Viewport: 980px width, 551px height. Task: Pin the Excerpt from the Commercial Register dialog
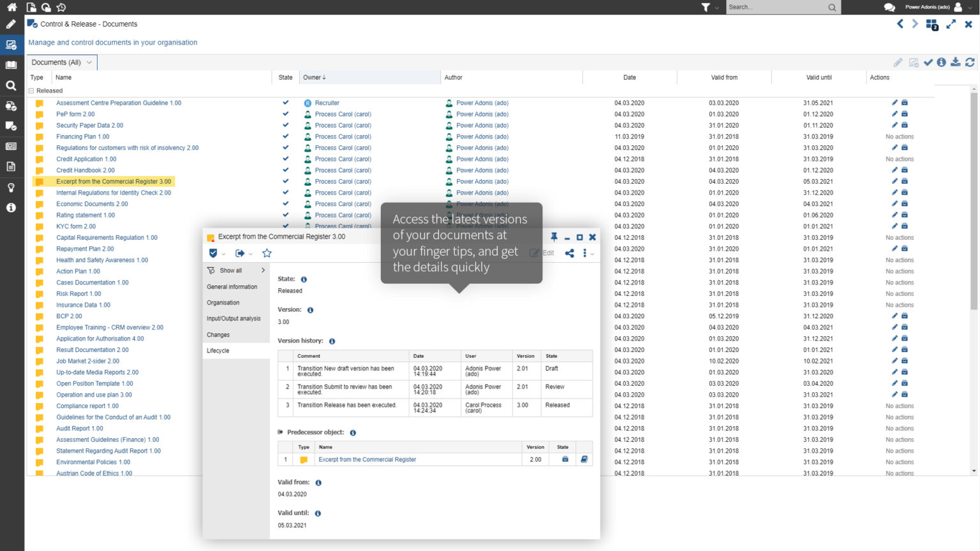[554, 237]
